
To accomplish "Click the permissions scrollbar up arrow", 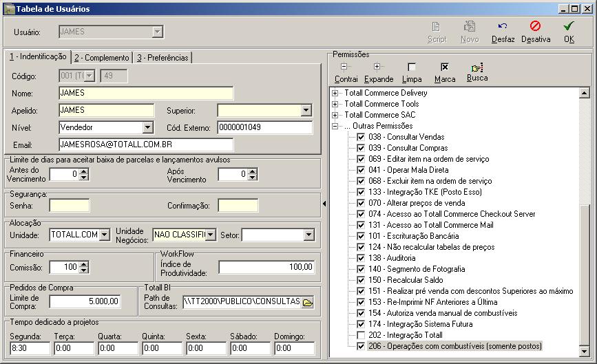I will click(584, 93).
